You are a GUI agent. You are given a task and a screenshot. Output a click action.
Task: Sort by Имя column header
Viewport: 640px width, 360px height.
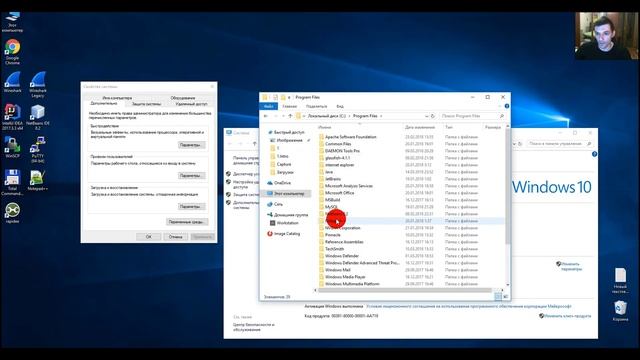324,127
